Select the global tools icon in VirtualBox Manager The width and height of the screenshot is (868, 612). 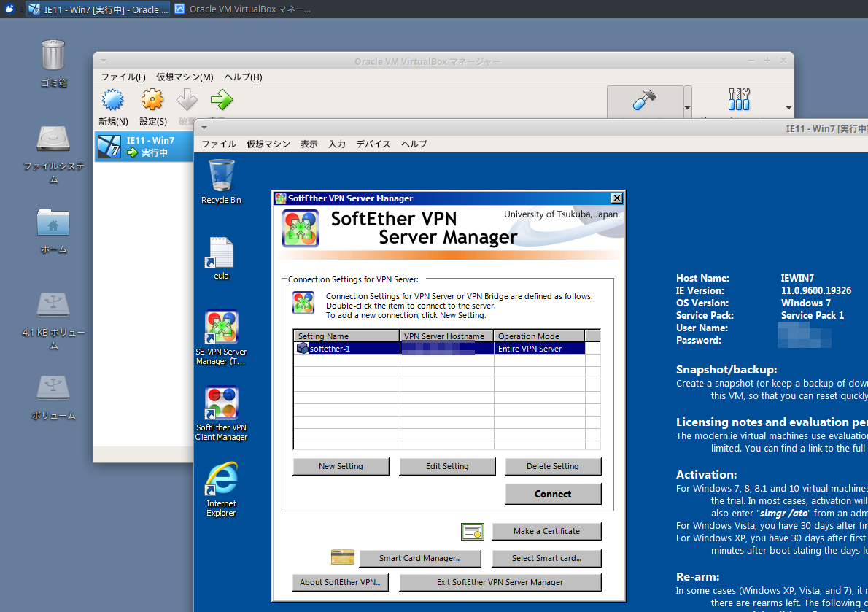739,100
